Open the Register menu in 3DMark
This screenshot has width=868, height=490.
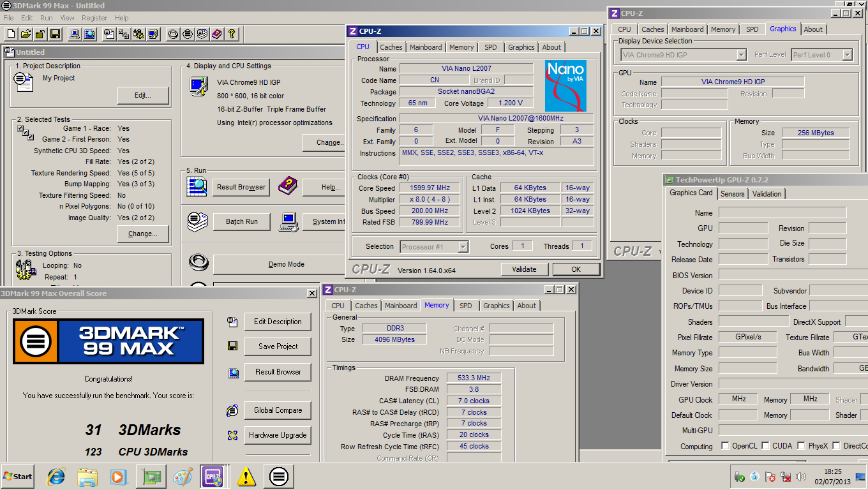tap(94, 18)
